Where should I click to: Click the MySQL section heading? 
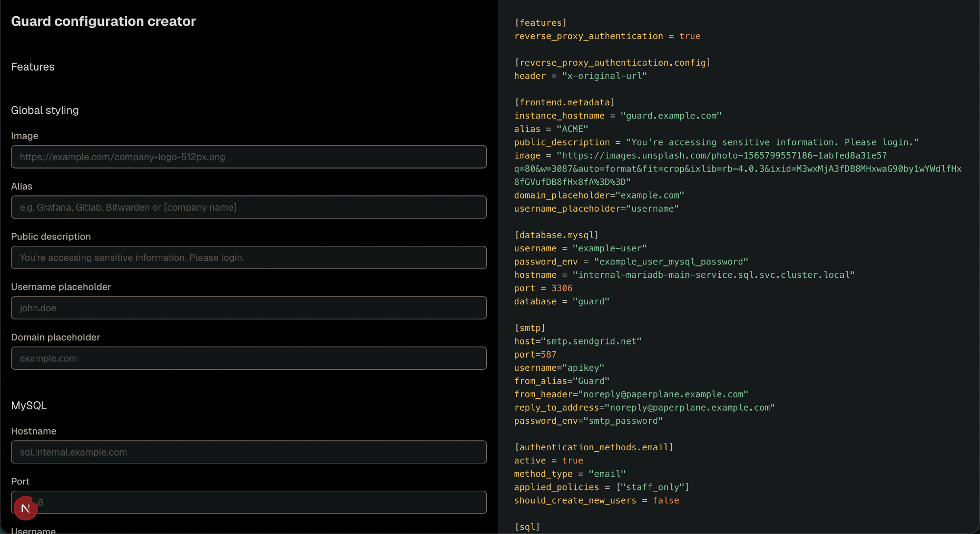(29, 406)
